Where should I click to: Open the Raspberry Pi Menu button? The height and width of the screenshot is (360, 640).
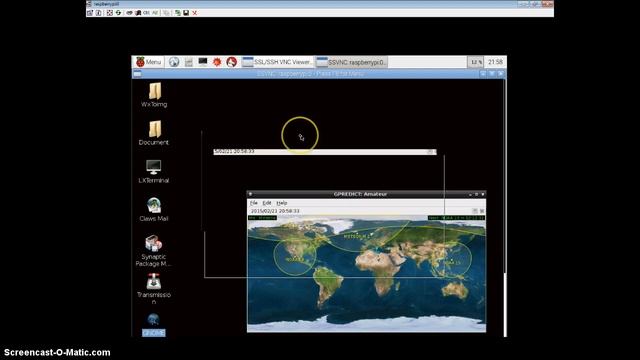click(x=149, y=62)
